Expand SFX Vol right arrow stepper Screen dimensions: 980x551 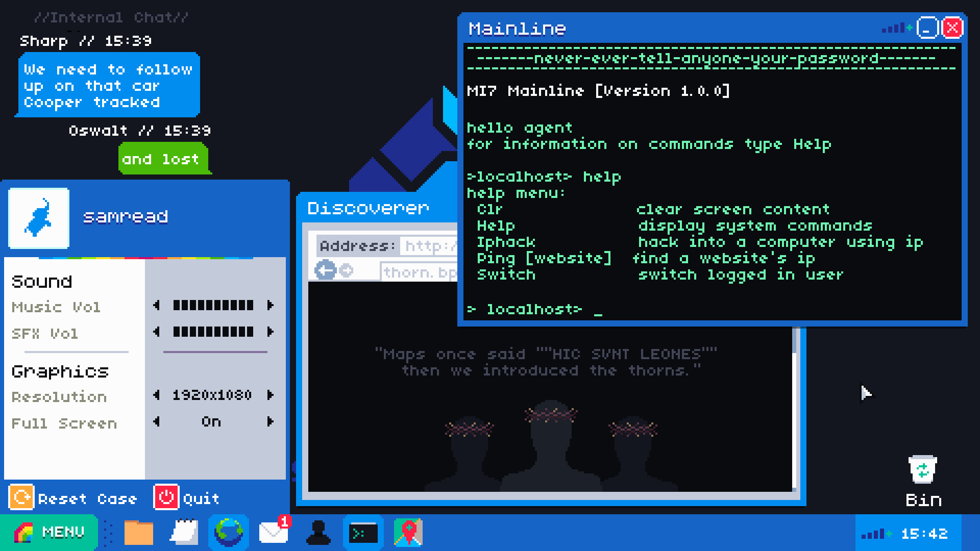coord(270,331)
